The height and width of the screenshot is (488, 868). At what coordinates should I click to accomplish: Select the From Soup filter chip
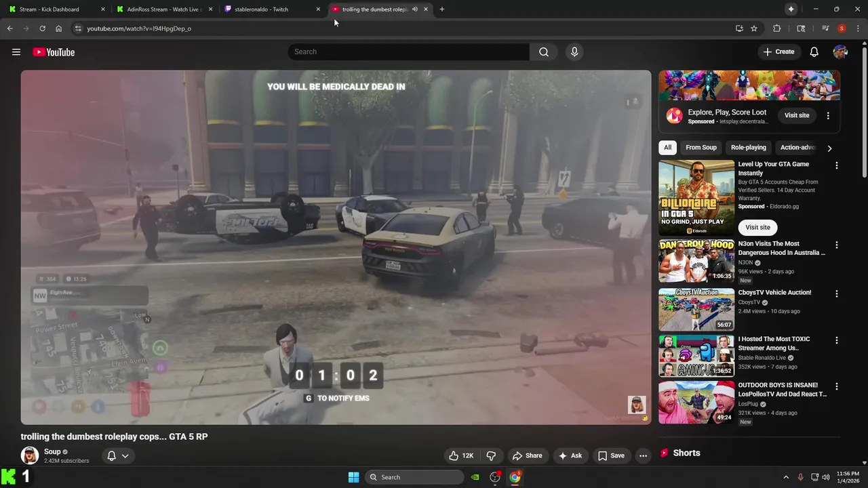pyautogui.click(x=701, y=148)
